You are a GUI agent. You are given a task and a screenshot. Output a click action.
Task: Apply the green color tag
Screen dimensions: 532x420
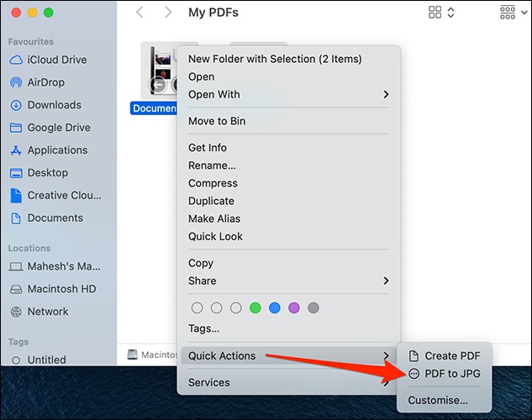click(255, 308)
